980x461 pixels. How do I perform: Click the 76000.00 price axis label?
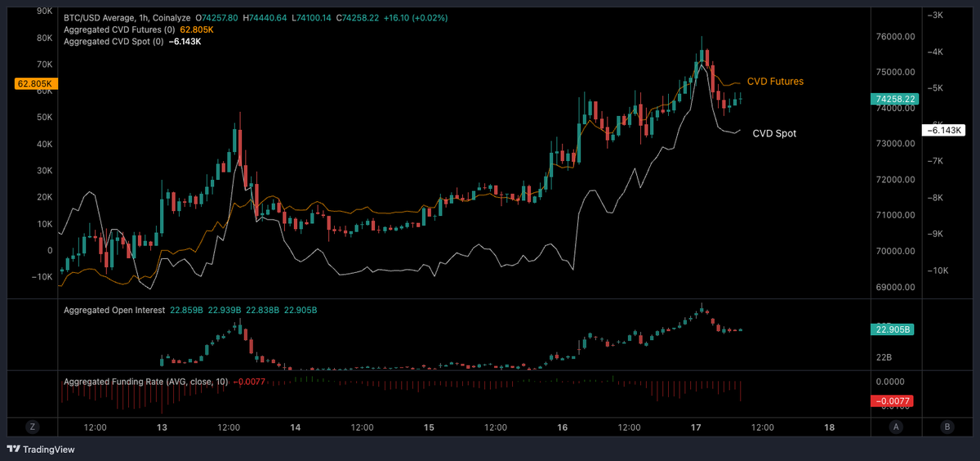point(895,37)
